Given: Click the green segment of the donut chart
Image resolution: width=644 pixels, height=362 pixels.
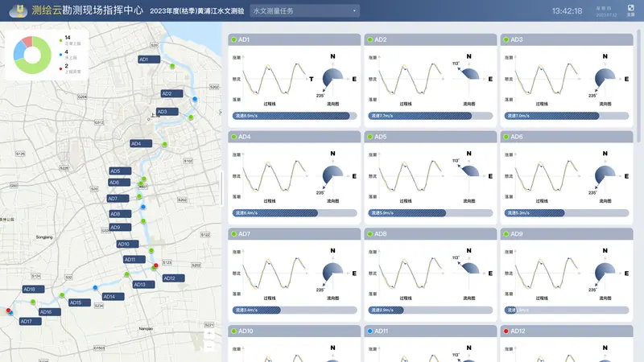Looking at the screenshot, I should [43, 65].
